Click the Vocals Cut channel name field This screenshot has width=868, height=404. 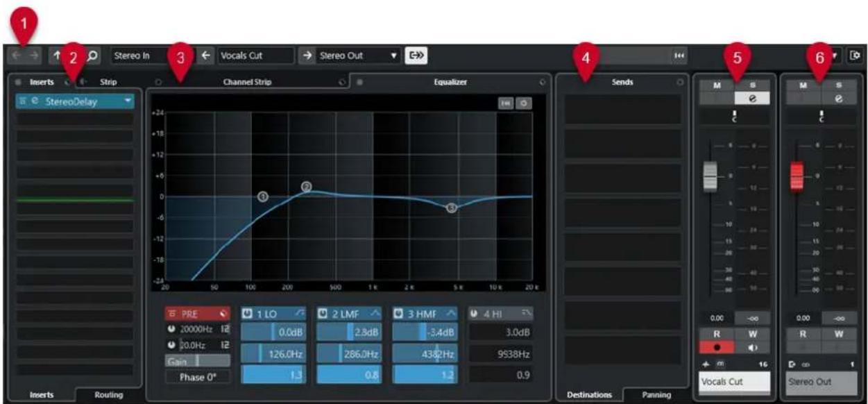click(255, 56)
